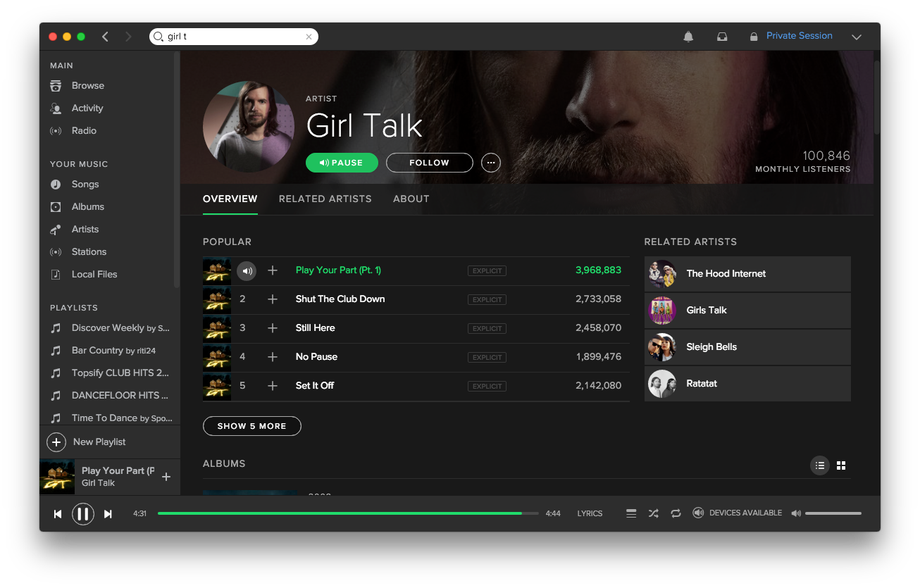Open the inbox tray icon
This screenshot has width=920, height=588.
tap(722, 37)
